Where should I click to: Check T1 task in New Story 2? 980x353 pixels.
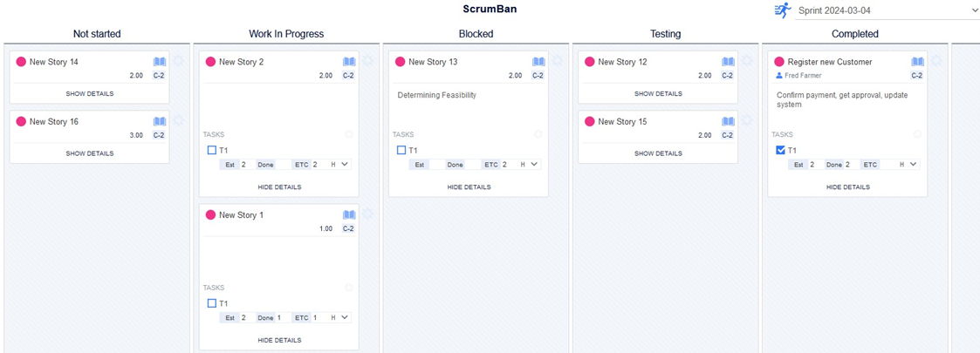click(x=211, y=150)
